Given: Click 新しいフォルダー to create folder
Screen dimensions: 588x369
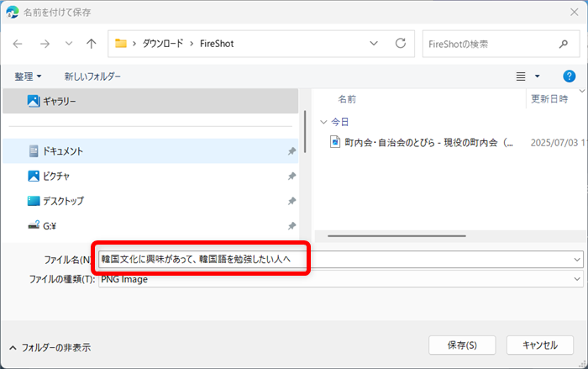Looking at the screenshot, I should (x=92, y=76).
